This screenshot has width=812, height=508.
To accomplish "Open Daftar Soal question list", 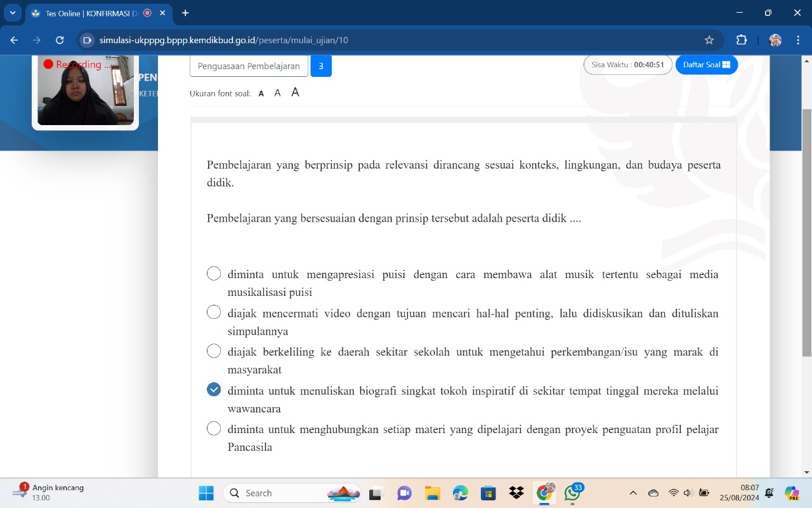I will [x=707, y=65].
